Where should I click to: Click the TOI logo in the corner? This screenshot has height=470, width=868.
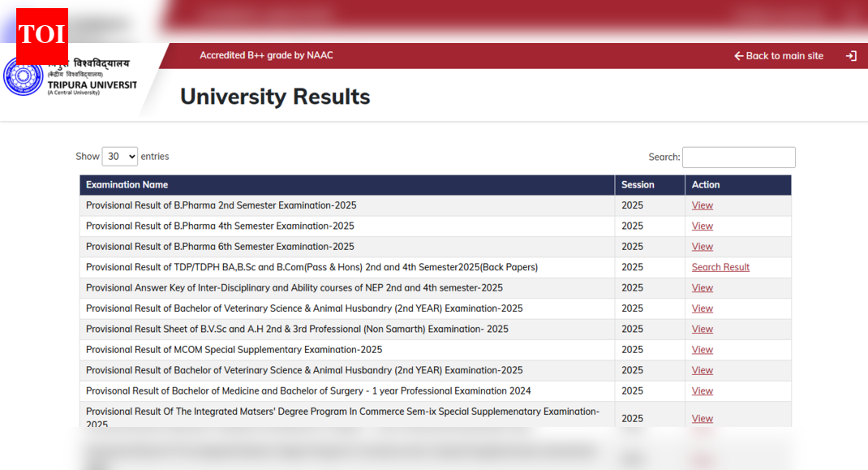pos(41,34)
